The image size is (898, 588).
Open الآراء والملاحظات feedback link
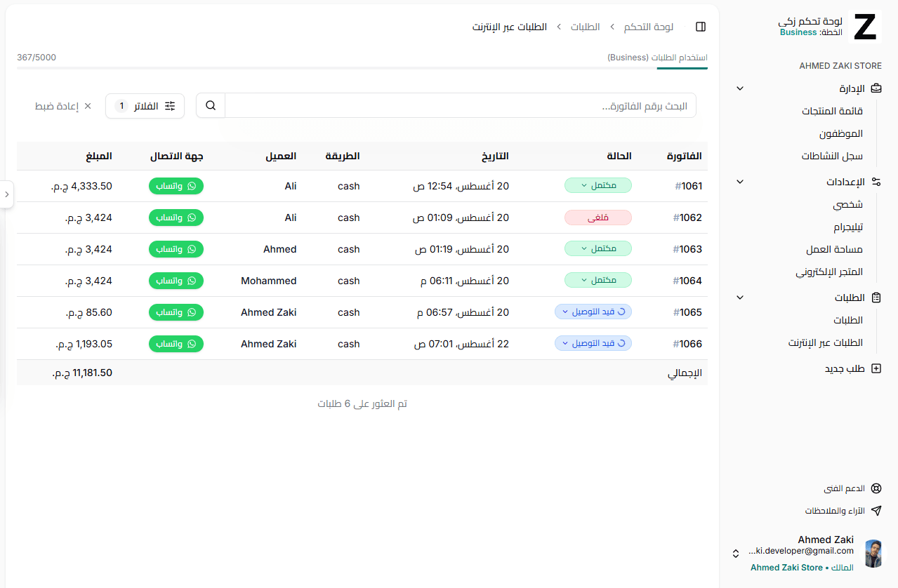point(843,511)
